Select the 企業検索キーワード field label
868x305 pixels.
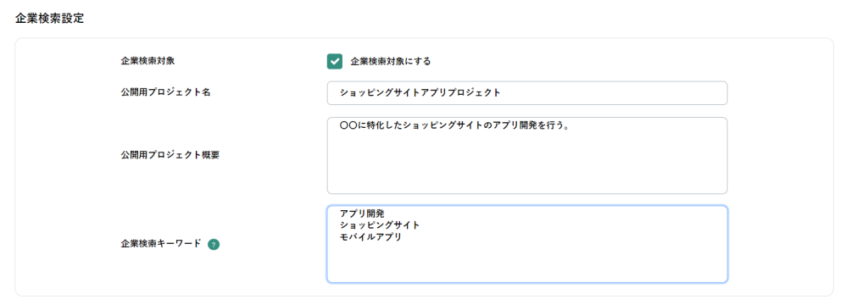(161, 243)
